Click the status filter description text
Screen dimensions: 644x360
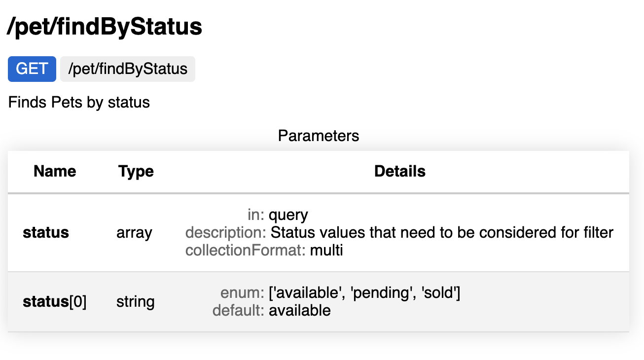tap(442, 232)
